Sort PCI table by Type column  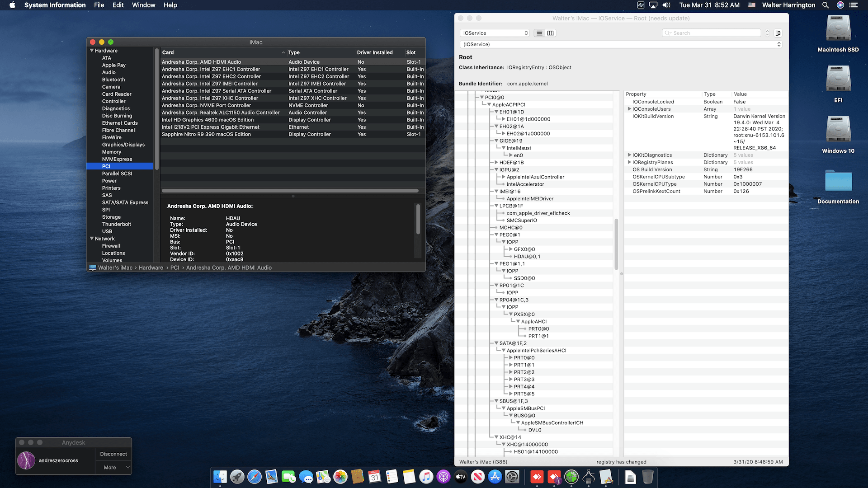pos(321,52)
